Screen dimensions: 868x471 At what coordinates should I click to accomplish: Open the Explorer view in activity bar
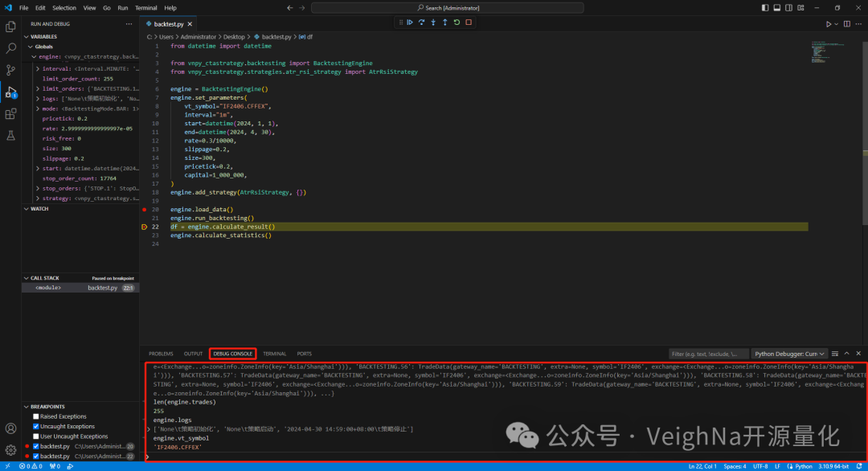pos(10,27)
